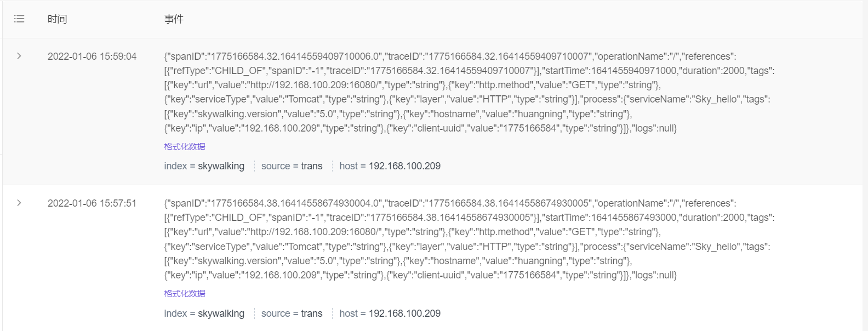This screenshot has height=331, width=868.
Task: Click host IP value under 15:59:04 event
Action: pyautogui.click(x=404, y=166)
